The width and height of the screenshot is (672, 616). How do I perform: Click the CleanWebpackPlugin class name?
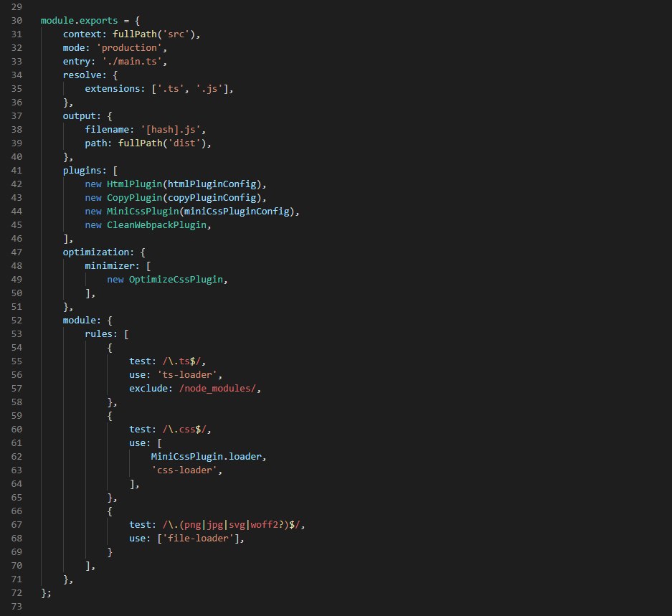point(156,225)
